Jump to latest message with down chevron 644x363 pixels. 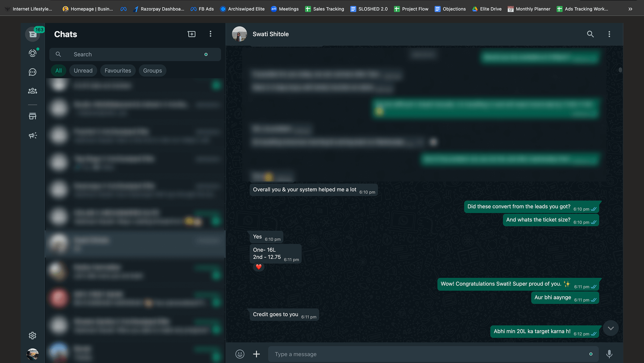610,328
